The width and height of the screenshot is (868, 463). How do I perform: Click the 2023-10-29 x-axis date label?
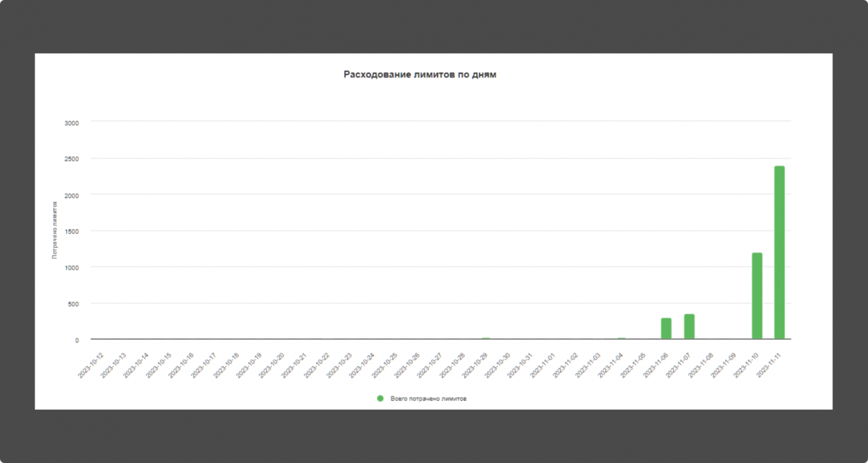[x=475, y=365]
